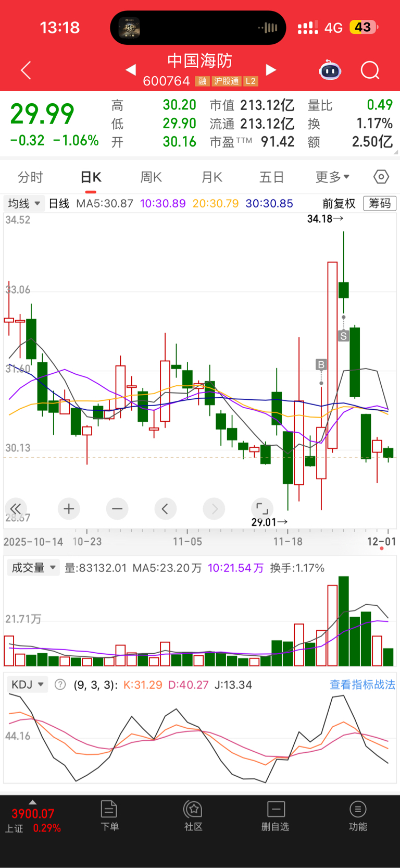Open the 筹码 chip distribution button

coord(380,203)
